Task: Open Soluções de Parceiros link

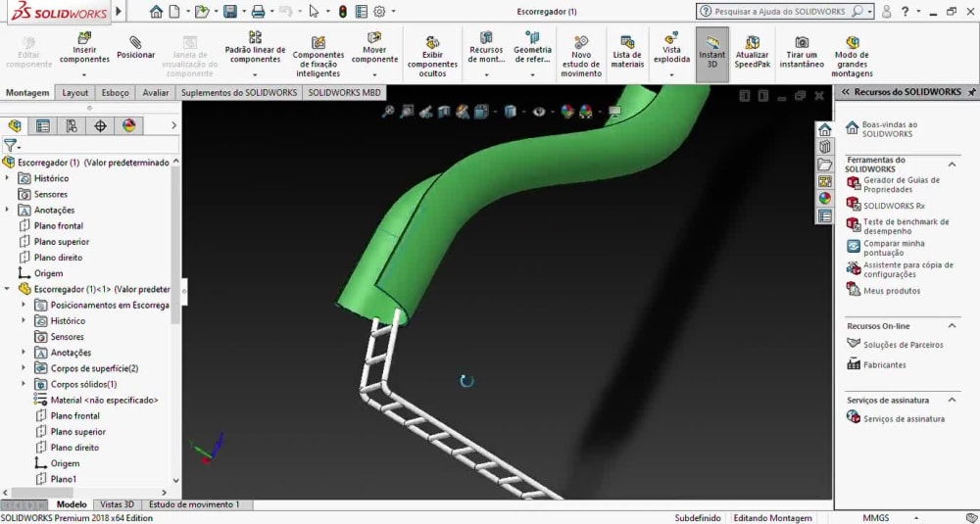Action: click(904, 344)
